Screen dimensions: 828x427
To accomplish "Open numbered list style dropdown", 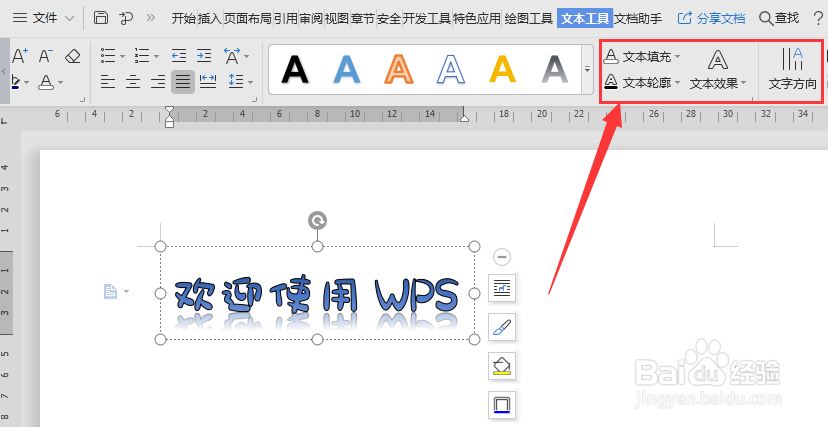I will pos(156,56).
